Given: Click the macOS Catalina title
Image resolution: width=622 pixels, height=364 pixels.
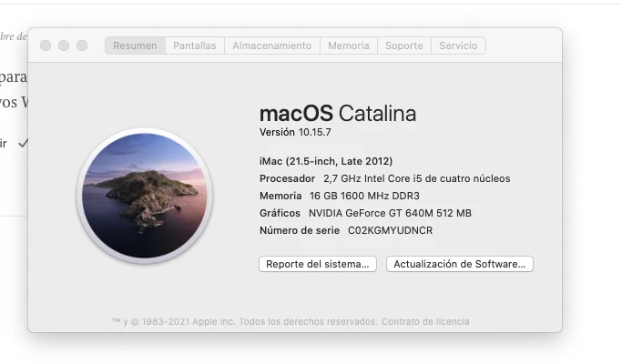Looking at the screenshot, I should [x=338, y=114].
